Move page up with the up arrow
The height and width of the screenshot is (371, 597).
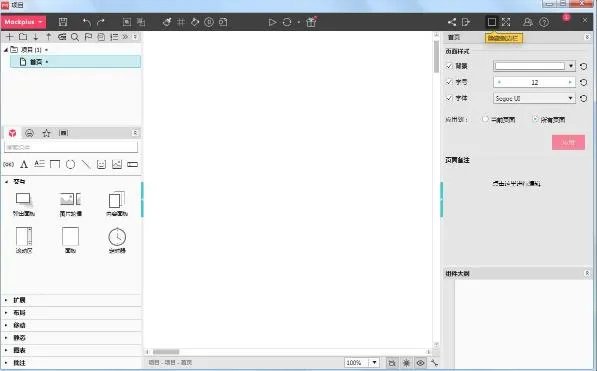click(49, 37)
